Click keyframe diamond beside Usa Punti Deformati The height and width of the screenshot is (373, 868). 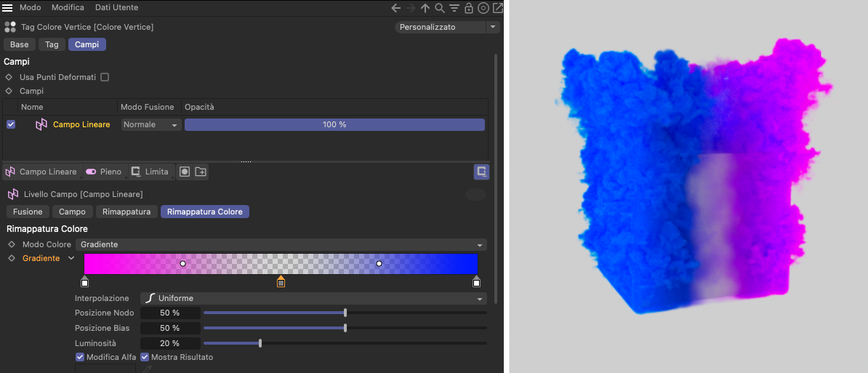tap(9, 77)
